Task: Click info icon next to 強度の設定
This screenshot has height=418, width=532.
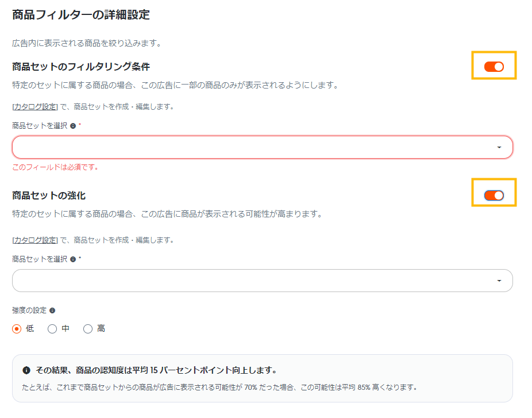Action: click(52, 310)
